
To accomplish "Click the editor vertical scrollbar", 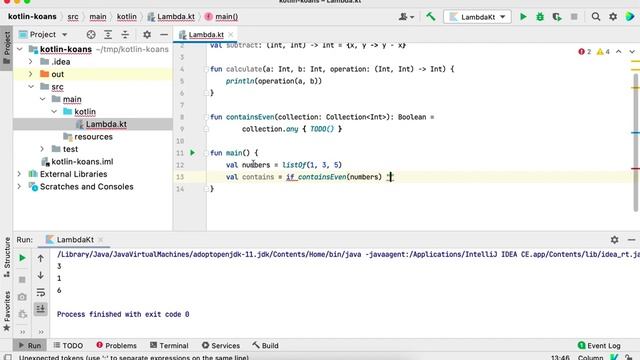I will [636, 143].
